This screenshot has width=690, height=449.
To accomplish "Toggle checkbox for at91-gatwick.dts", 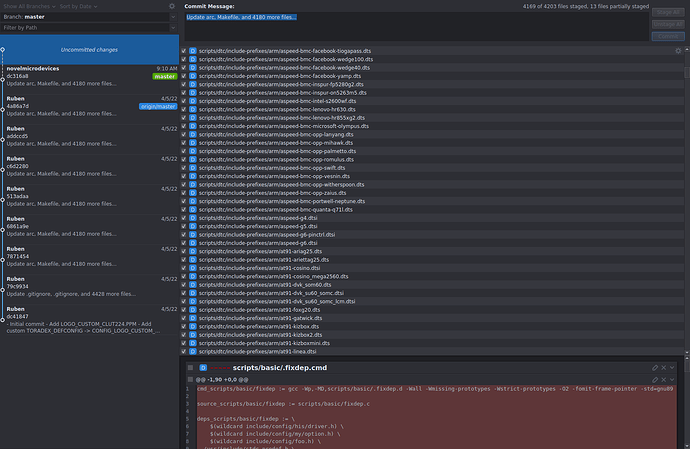I will coord(184,318).
